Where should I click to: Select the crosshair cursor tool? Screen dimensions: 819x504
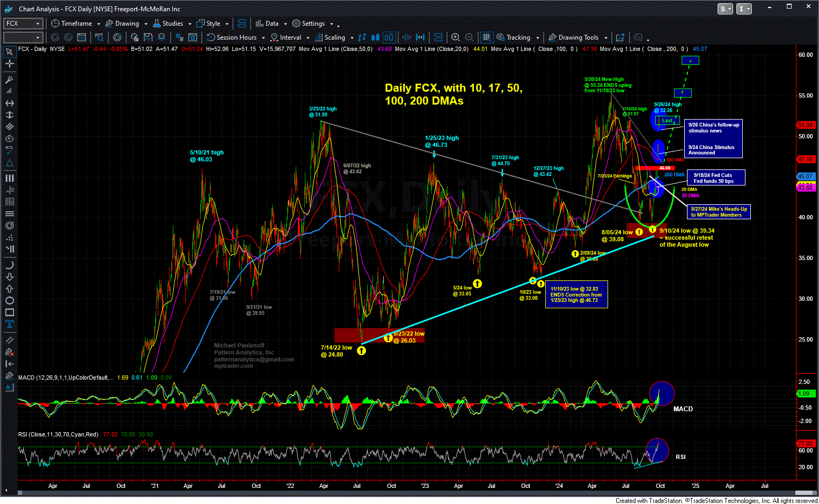point(9,63)
